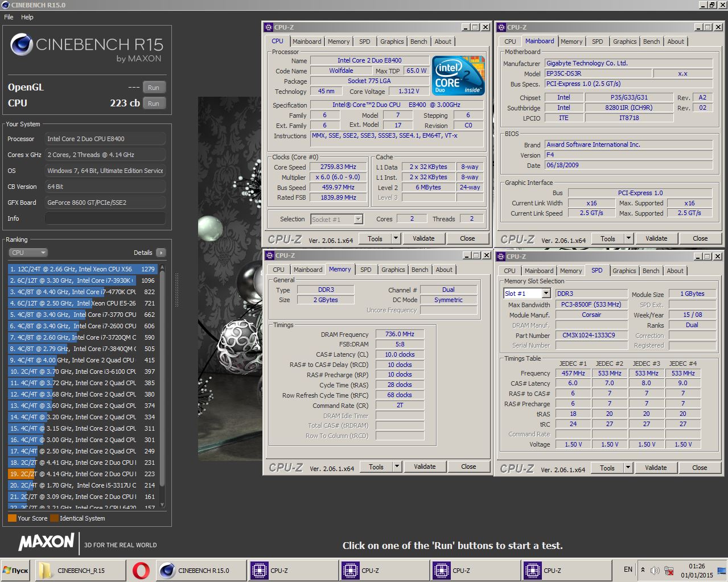Screen dimensions: 728x582
Task: Click Tools button in CPU tab window
Action: tap(375, 238)
